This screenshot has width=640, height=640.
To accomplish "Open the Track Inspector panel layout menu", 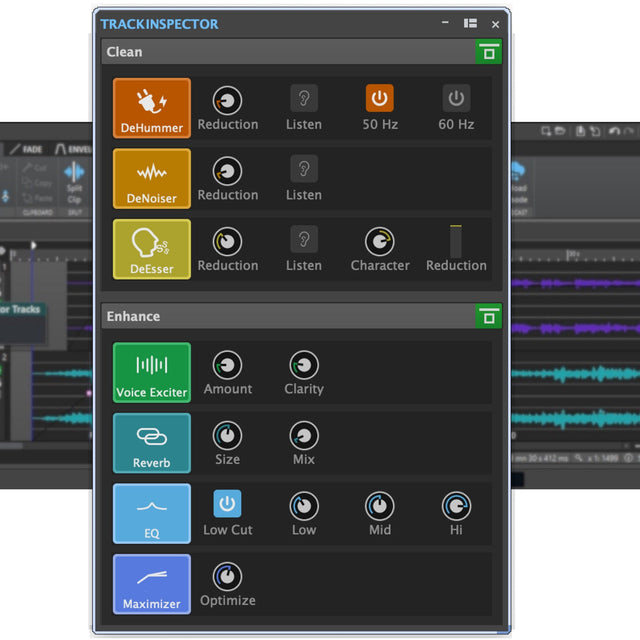I will pyautogui.click(x=470, y=24).
